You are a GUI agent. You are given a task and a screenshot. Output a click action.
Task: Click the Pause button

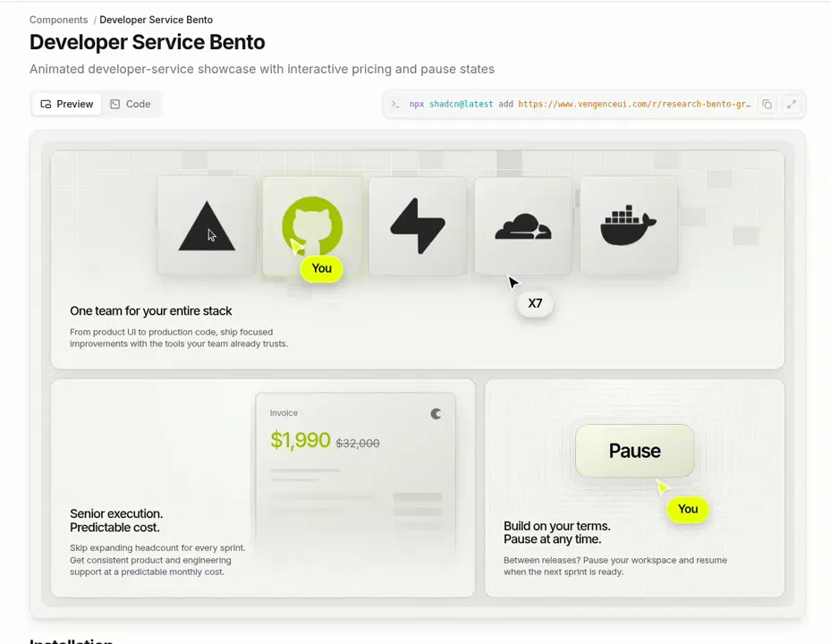tap(635, 451)
